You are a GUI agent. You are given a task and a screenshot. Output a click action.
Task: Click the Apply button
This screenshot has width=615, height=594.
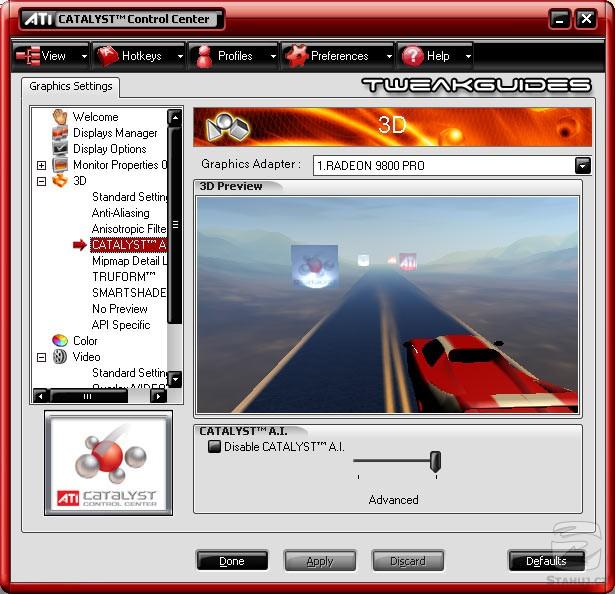tap(320, 561)
